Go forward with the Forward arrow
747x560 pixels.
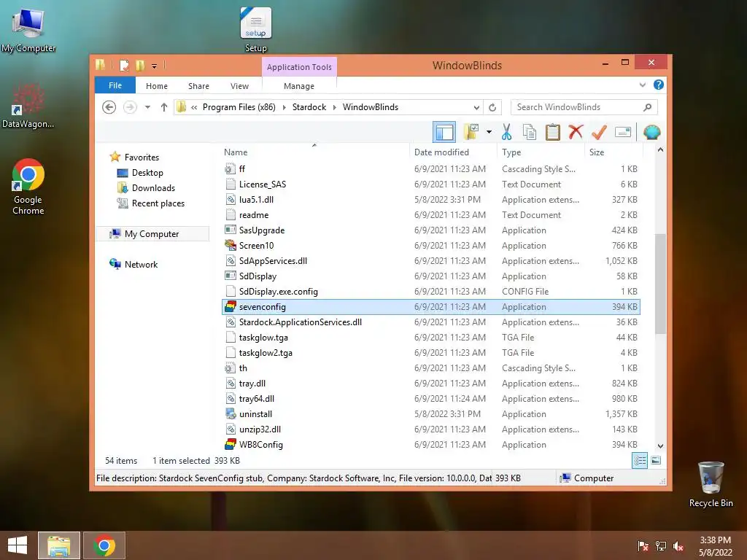point(130,107)
